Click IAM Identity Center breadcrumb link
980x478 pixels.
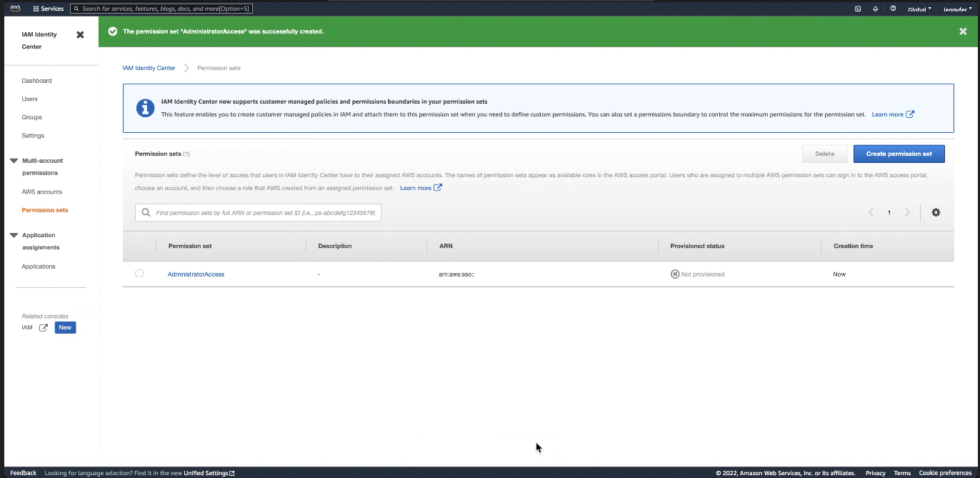pos(149,68)
